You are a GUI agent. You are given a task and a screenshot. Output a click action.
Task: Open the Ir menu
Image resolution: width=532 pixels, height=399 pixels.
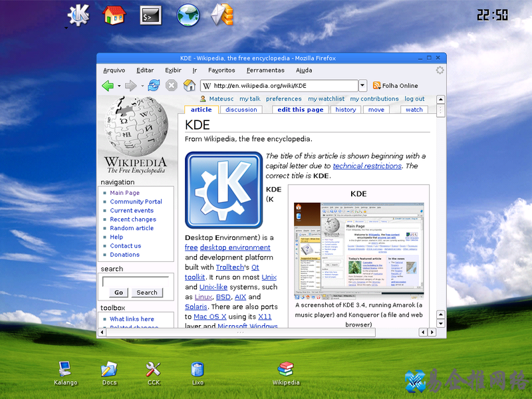pyautogui.click(x=195, y=70)
